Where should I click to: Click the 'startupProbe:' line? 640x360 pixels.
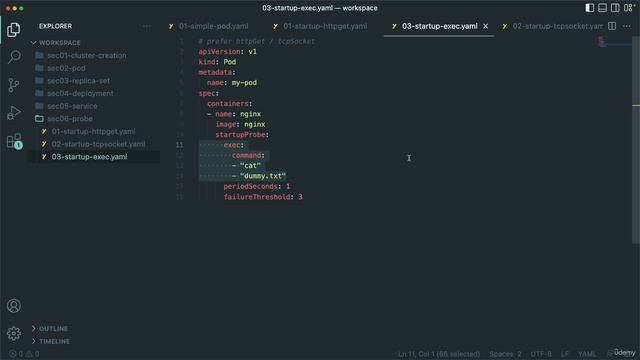pos(242,135)
